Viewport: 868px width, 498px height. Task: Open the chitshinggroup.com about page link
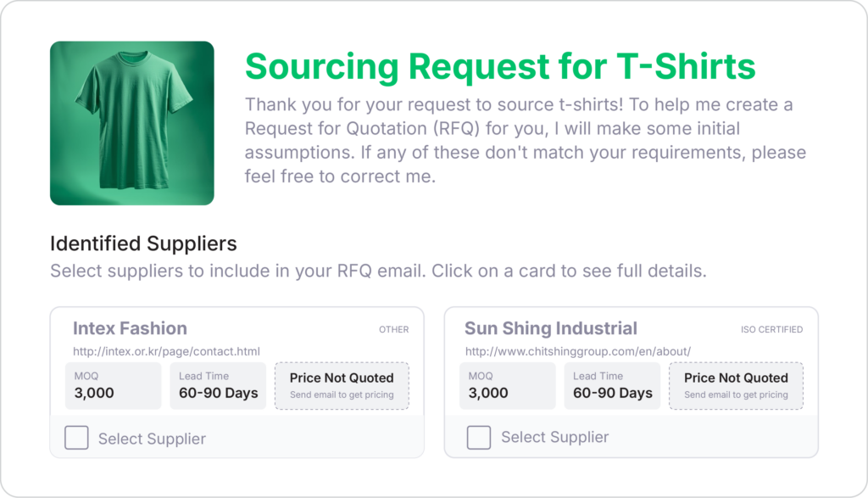coord(577,351)
